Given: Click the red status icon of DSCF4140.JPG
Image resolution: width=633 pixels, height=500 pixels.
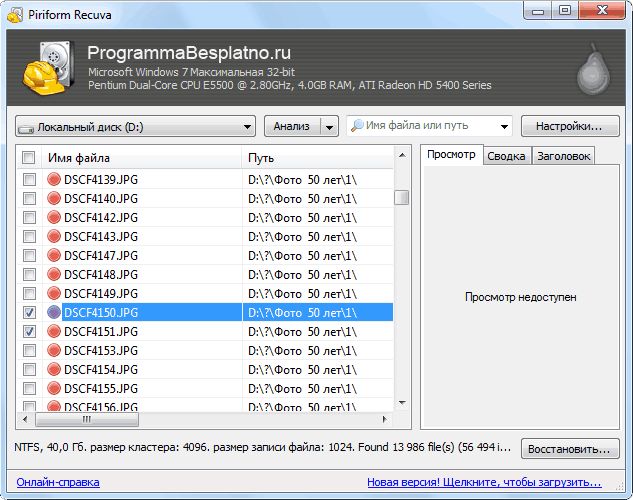Looking at the screenshot, I should (x=54, y=198).
